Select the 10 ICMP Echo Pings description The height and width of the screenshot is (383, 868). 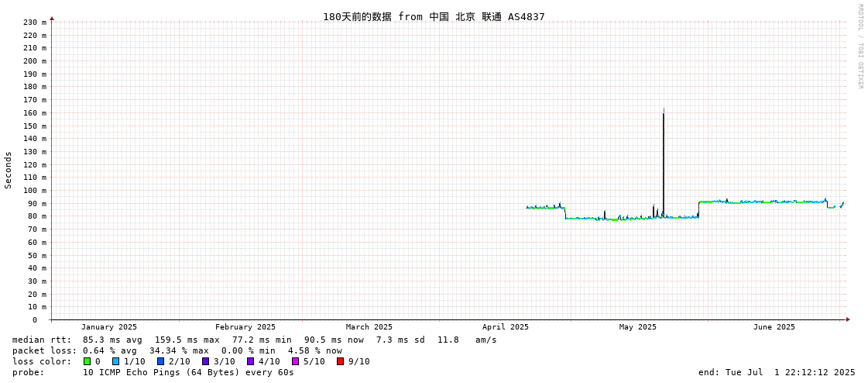(x=188, y=372)
